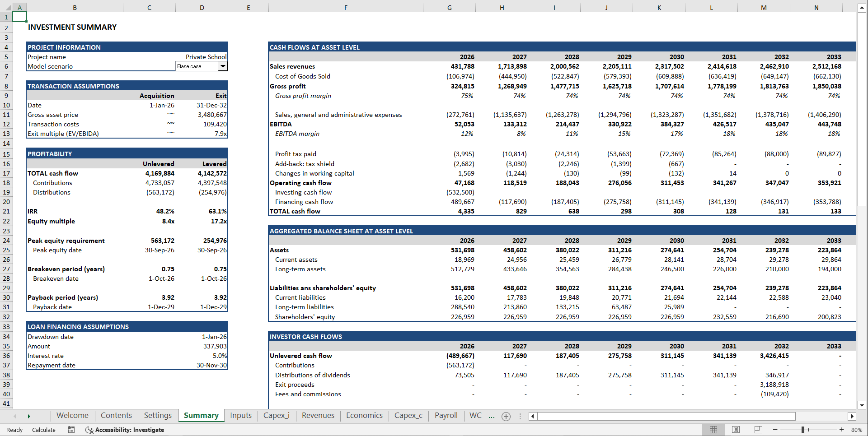Add a new worksheet with plus icon

coord(506,416)
